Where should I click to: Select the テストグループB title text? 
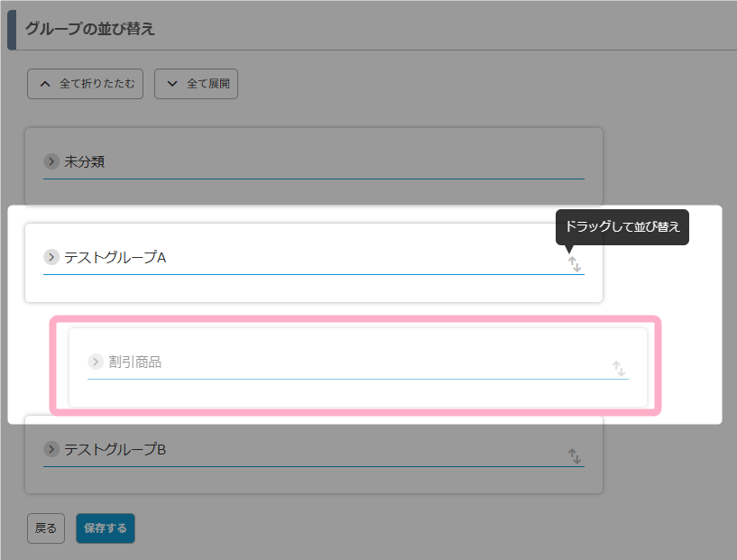pos(115,450)
